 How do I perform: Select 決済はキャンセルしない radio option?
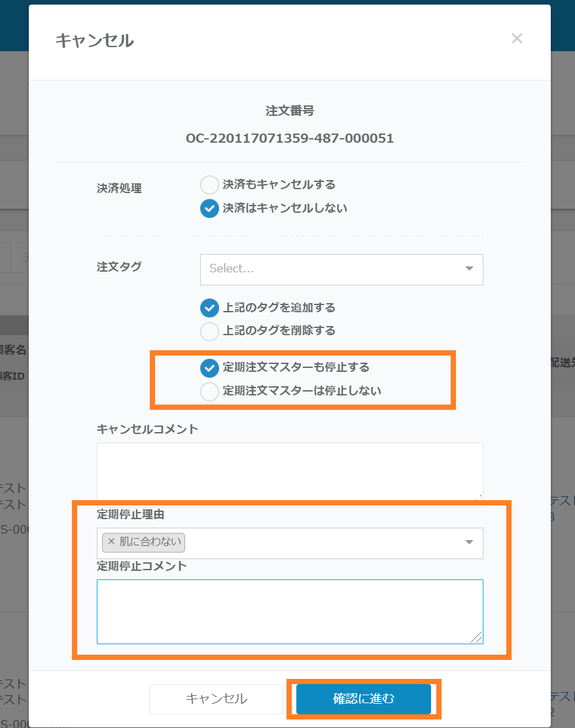coord(209,208)
